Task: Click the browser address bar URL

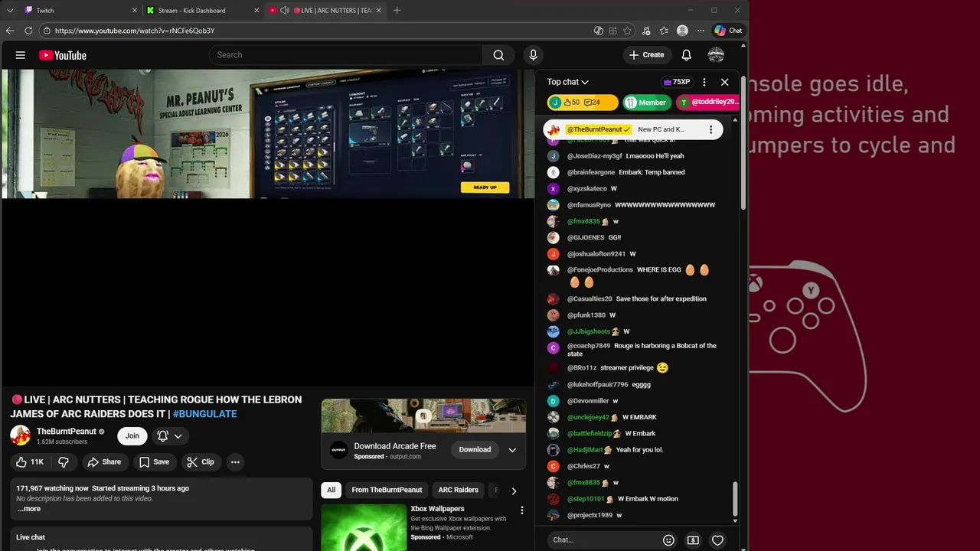Action: point(135,31)
